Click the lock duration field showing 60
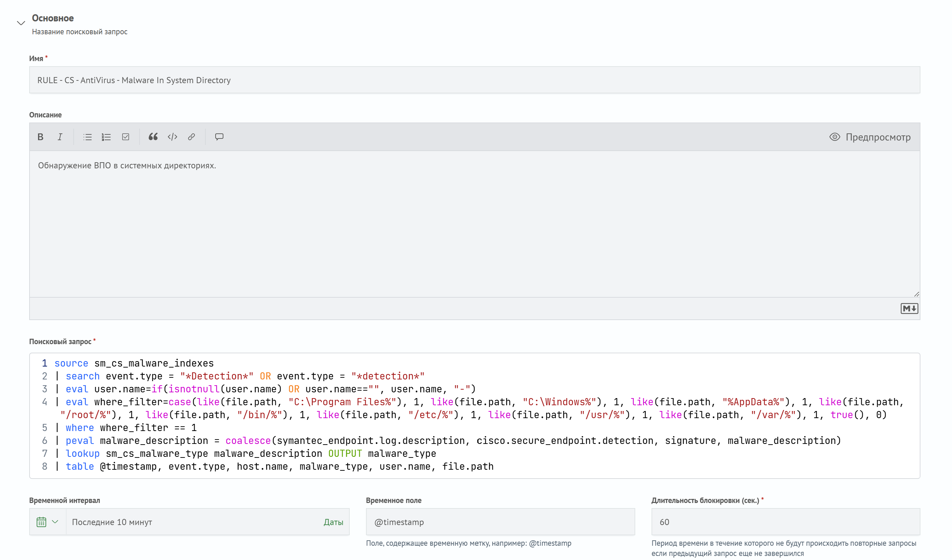The width and height of the screenshot is (952, 560). 785,522
